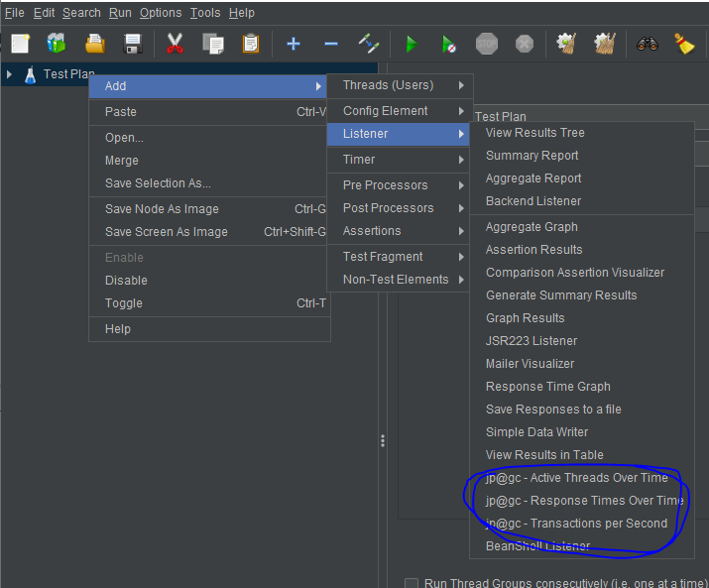This screenshot has width=709, height=588.
Task: Select the Test Plan tree item
Action: [68, 74]
